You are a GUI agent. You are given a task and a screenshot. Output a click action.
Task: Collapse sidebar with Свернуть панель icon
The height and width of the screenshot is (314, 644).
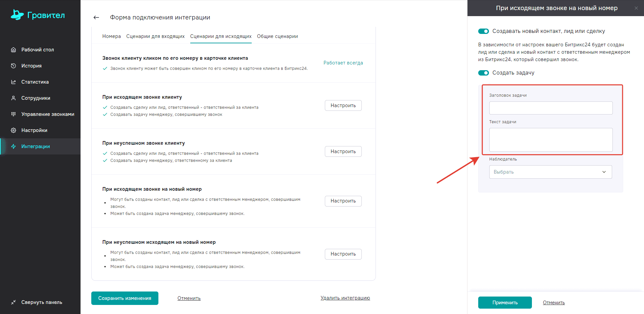(13, 302)
